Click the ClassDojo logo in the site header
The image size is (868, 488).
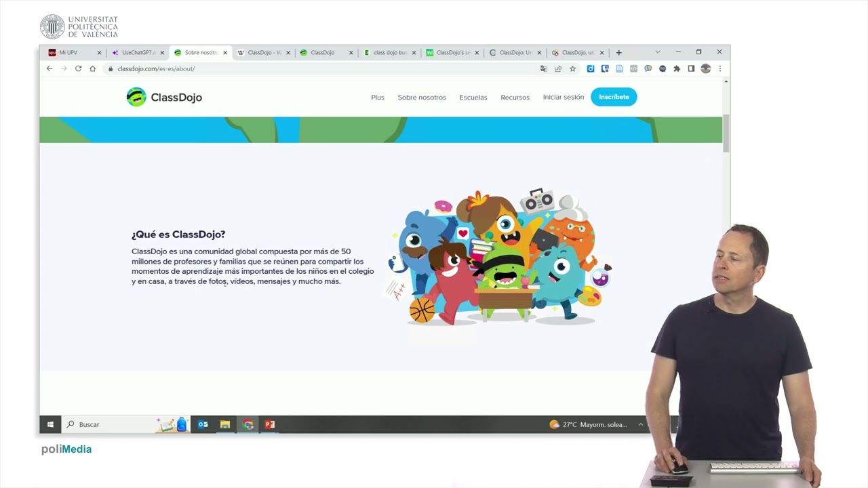pyautogui.click(x=164, y=97)
